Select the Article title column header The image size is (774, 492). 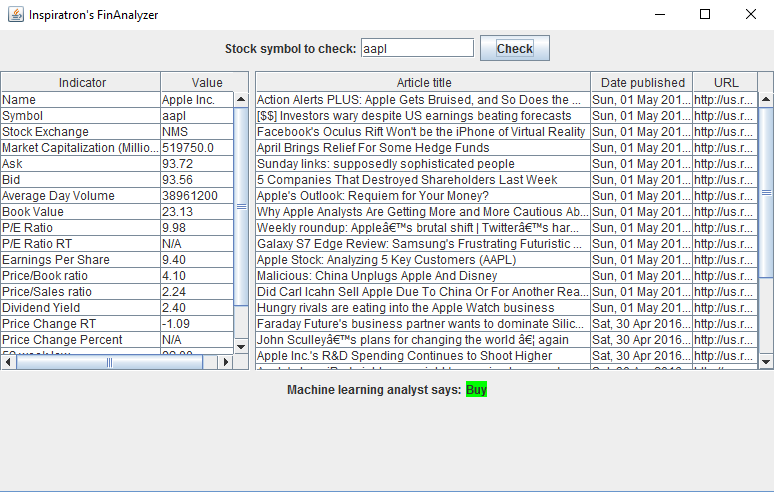pos(424,82)
